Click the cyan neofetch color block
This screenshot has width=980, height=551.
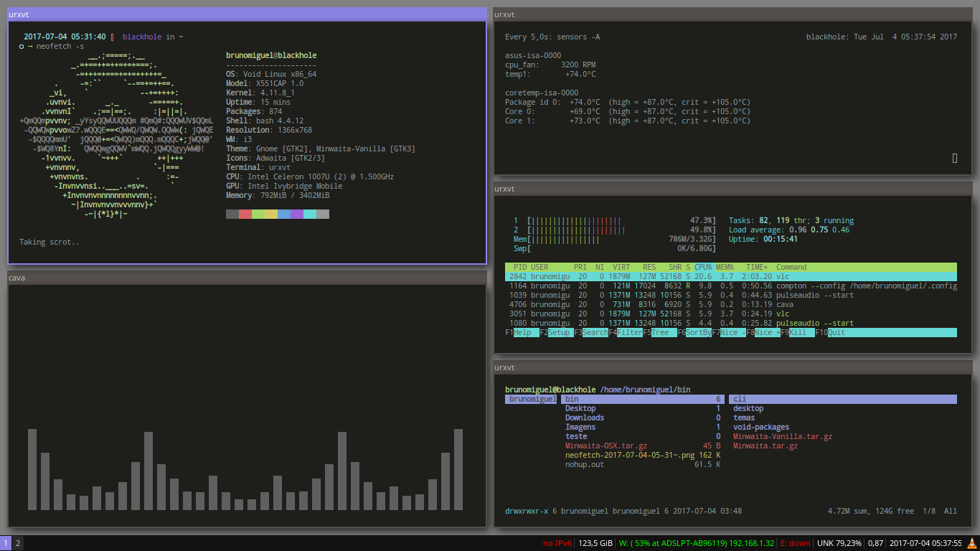pyautogui.click(x=310, y=214)
